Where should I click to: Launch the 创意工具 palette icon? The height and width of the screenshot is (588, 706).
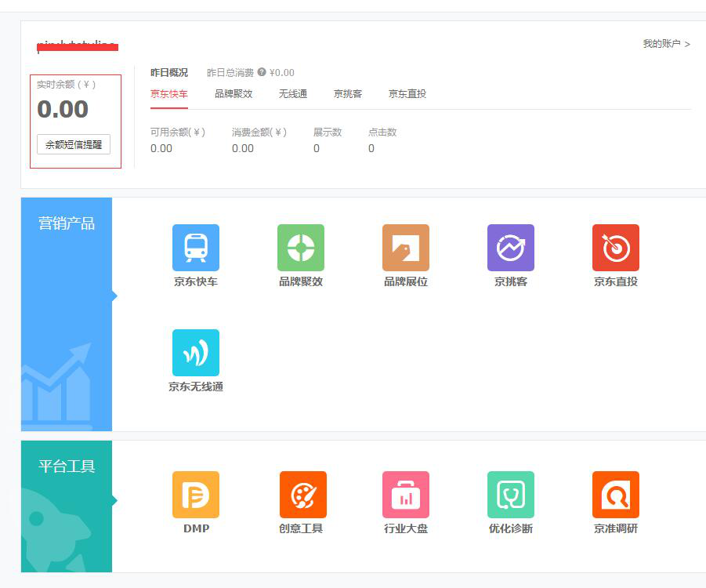tap(302, 495)
